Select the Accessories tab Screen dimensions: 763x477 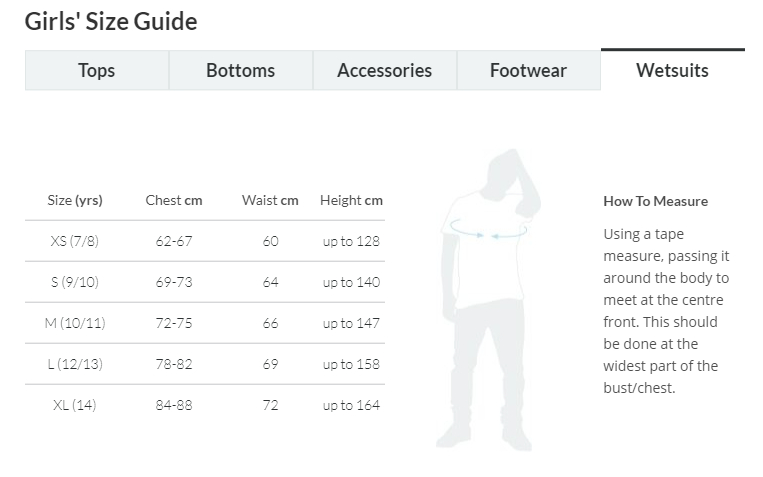384,71
